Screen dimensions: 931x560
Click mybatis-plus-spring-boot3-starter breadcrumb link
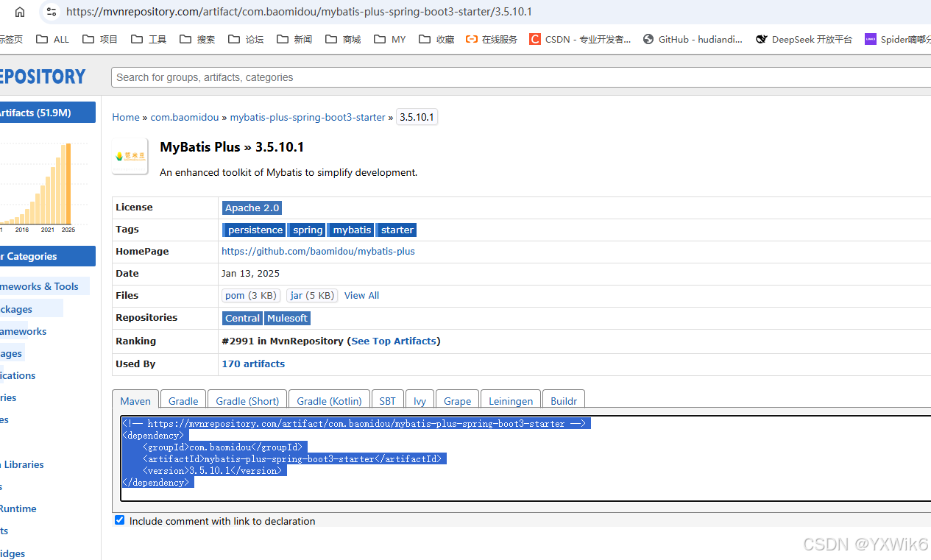[308, 117]
